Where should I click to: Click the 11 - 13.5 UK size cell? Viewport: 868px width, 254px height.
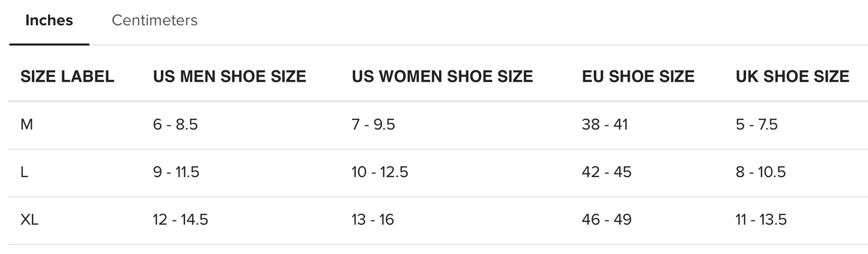click(761, 220)
